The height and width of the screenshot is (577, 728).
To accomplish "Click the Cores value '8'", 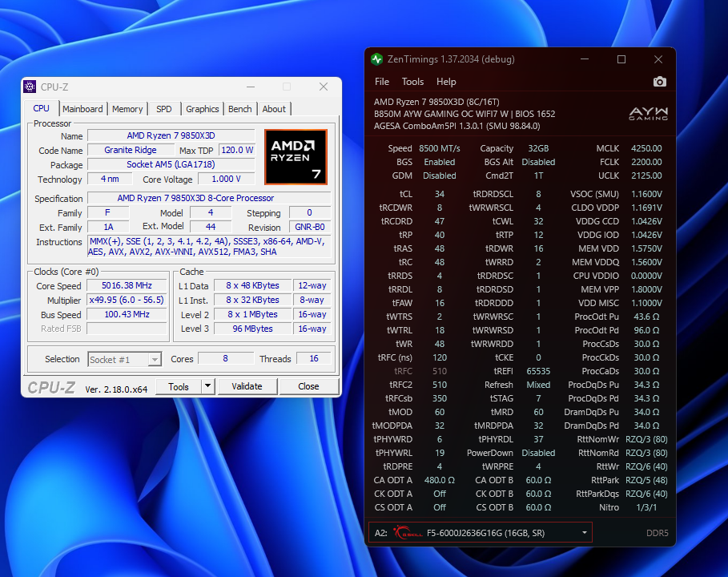I will click(x=225, y=359).
